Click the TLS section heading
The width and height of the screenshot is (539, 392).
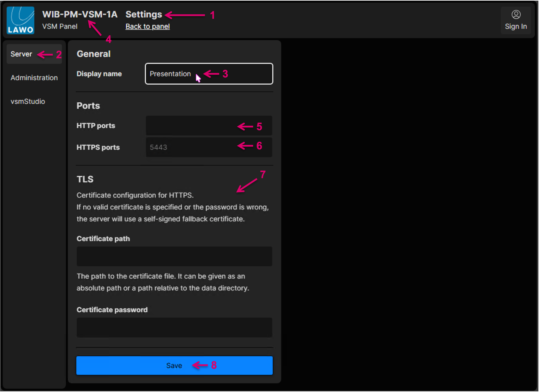pos(85,179)
